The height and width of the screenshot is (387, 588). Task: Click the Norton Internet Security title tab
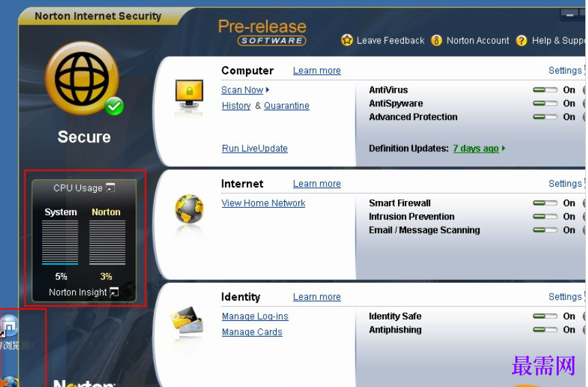[98, 16]
